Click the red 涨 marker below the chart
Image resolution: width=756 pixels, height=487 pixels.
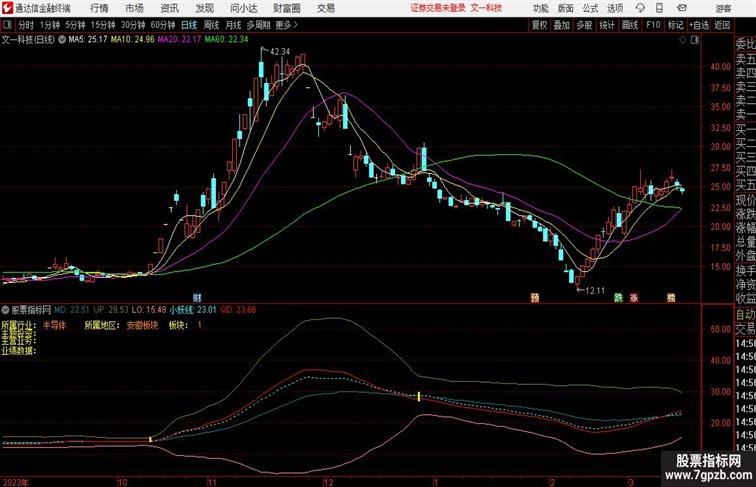pos(634,298)
